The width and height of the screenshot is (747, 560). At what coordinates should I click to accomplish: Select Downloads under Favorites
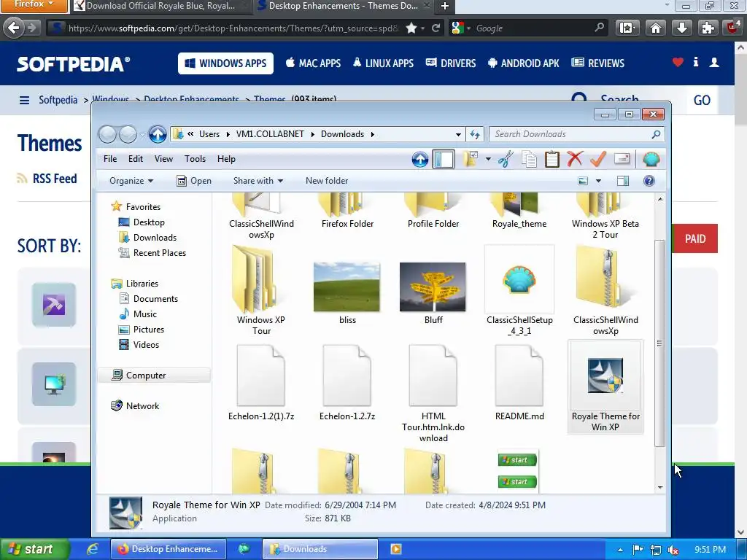155,238
